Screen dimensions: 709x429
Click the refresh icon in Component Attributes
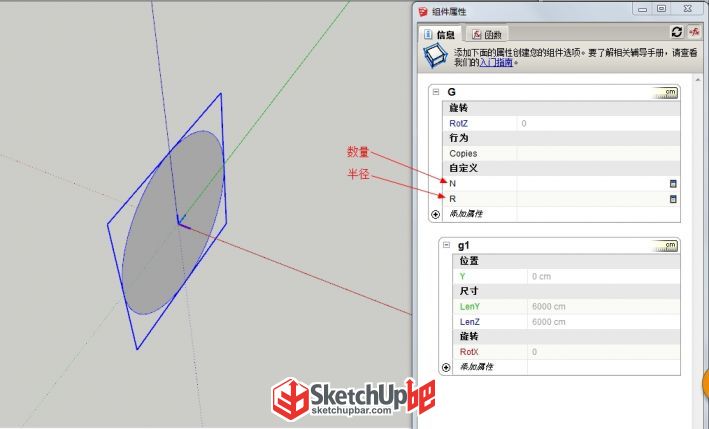[676, 32]
